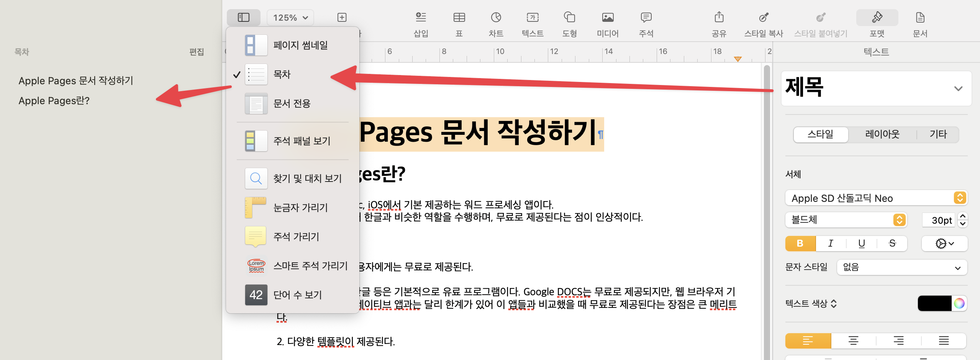Click the 편집 button in table of contents
This screenshot has height=360, width=980.
coord(197,52)
